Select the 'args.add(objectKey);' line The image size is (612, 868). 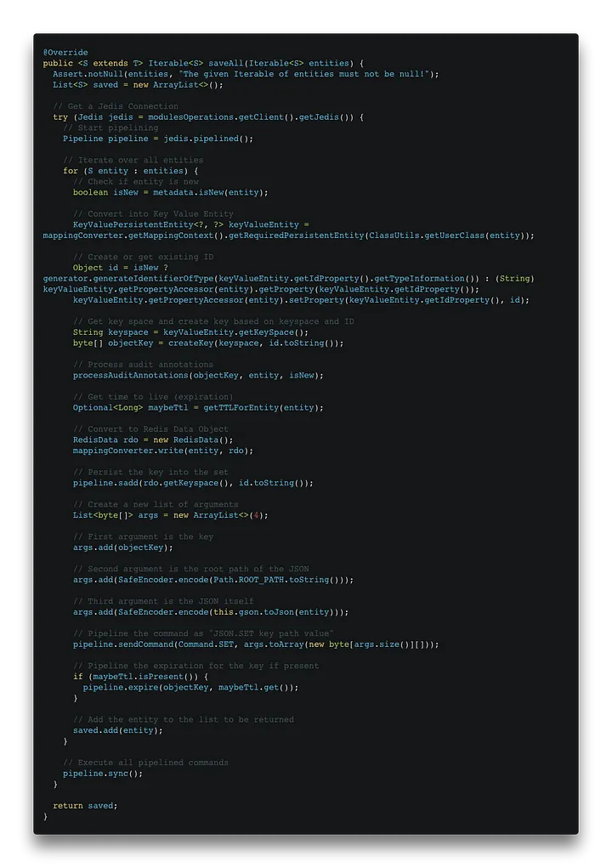123,547
